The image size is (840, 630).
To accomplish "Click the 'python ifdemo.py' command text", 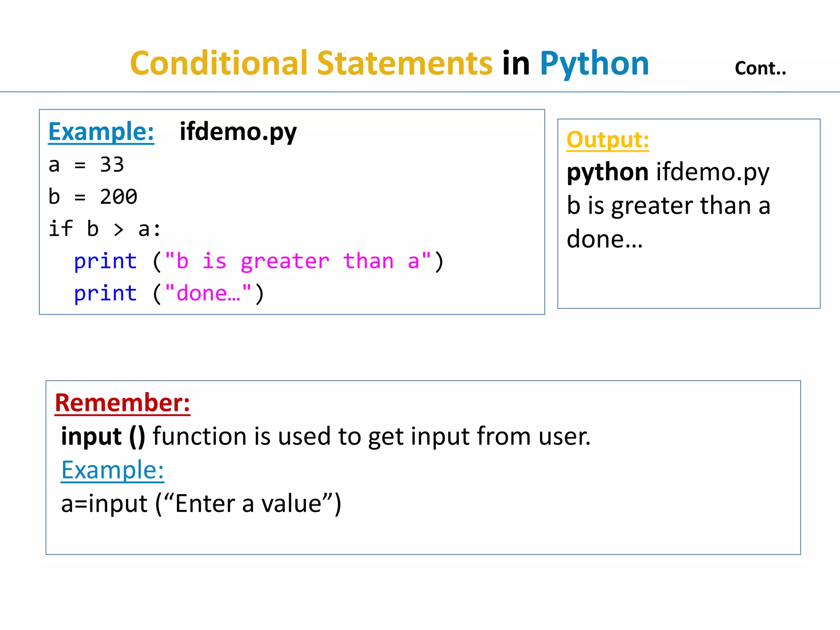I will [668, 173].
